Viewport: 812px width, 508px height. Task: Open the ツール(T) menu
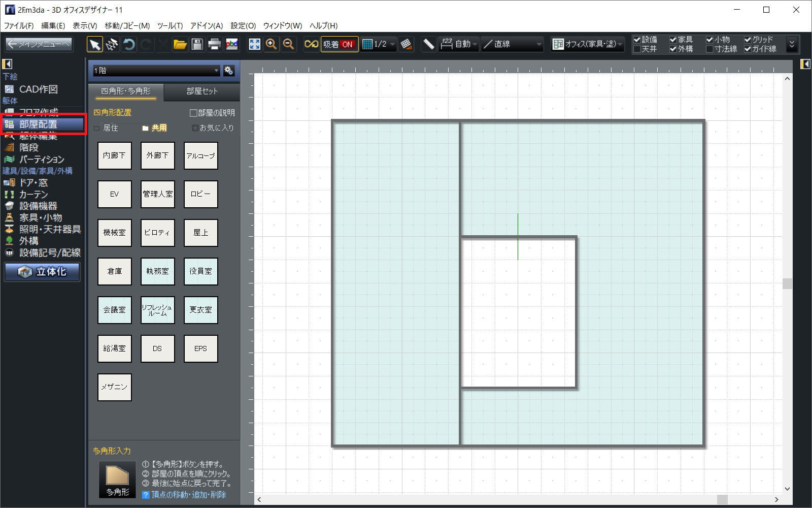click(x=170, y=25)
